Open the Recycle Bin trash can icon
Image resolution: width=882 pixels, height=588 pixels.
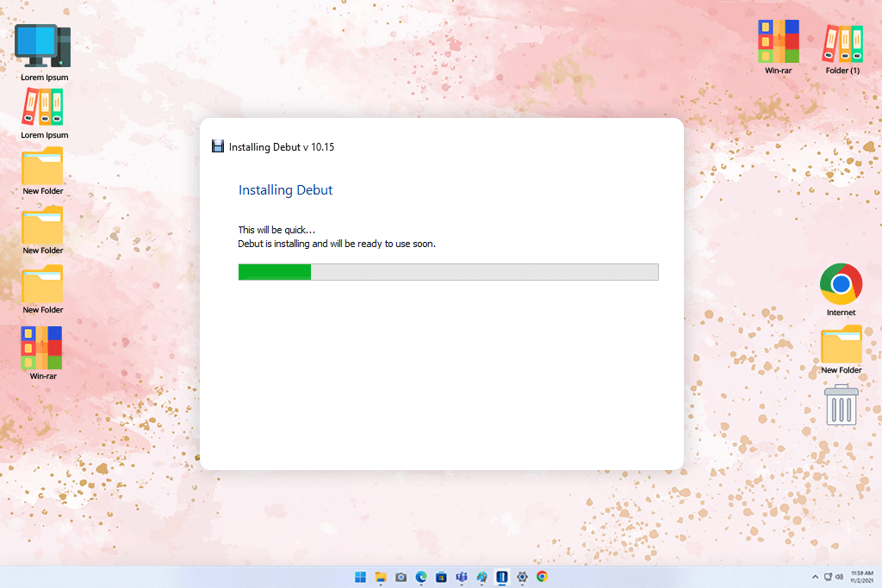click(x=842, y=405)
